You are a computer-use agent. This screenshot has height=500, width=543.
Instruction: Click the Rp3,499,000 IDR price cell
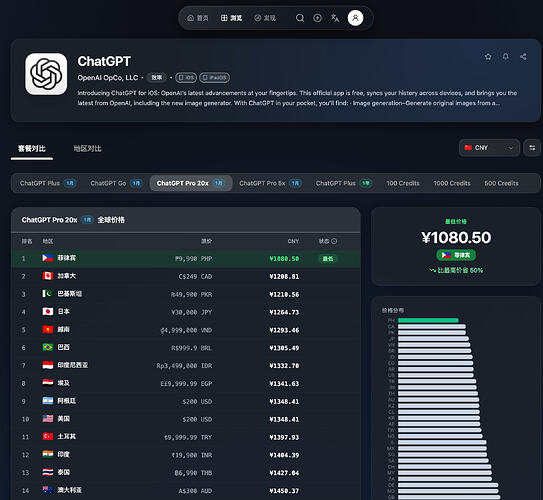184,366
